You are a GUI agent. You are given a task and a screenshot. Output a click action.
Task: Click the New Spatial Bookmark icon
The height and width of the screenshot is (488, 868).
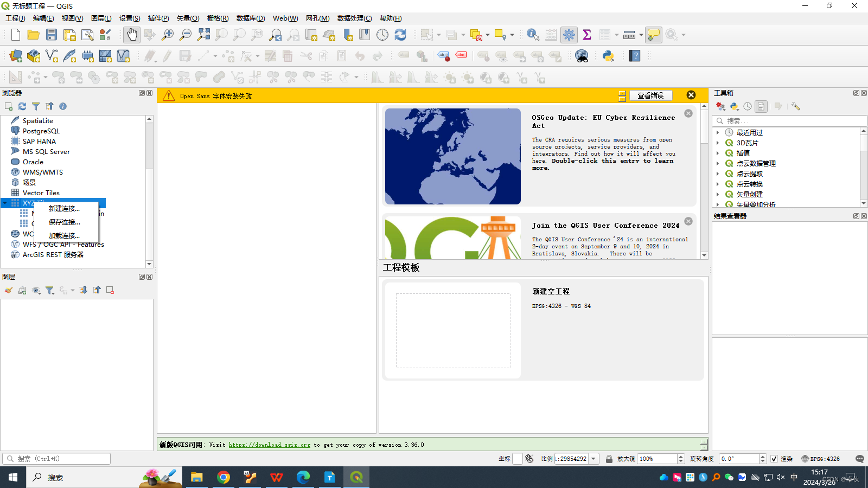pos(347,35)
